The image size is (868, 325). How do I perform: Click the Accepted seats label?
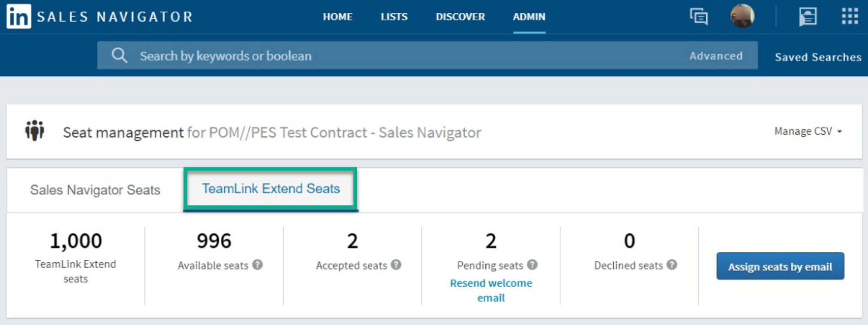point(351,265)
